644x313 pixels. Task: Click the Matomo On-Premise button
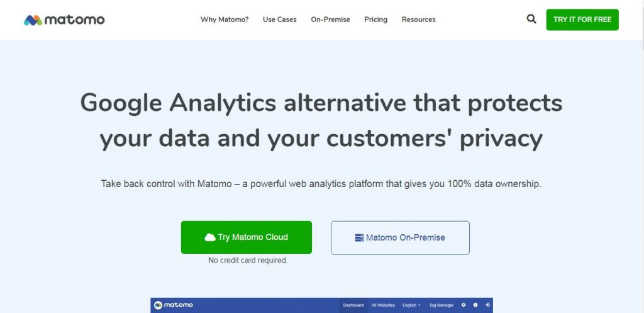[x=400, y=237]
